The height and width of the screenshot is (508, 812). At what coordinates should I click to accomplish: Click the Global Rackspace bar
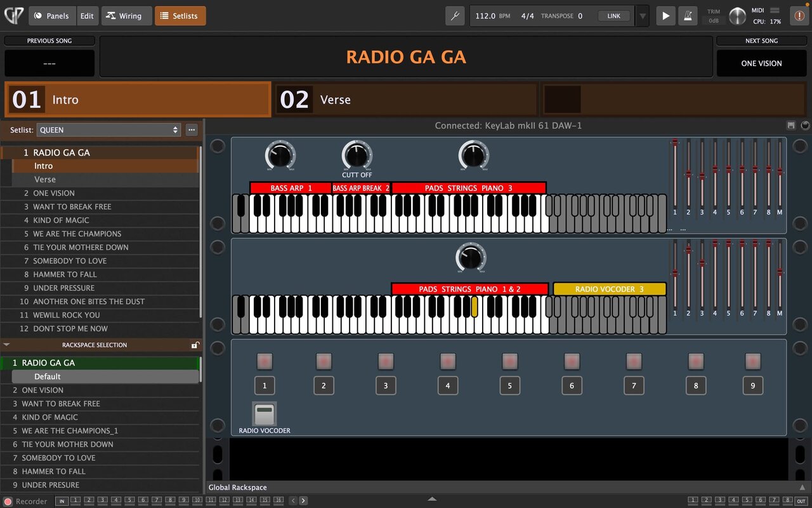click(x=507, y=487)
